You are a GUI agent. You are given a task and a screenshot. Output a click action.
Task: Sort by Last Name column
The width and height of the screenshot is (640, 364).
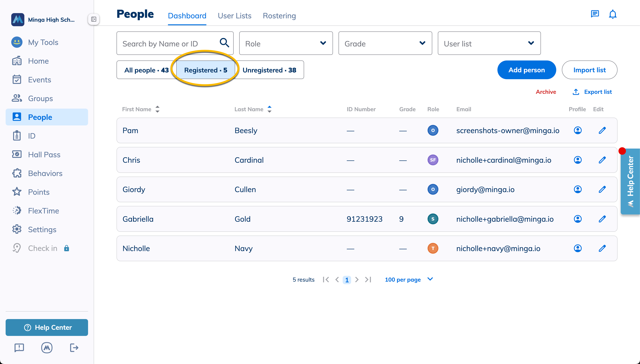(253, 109)
